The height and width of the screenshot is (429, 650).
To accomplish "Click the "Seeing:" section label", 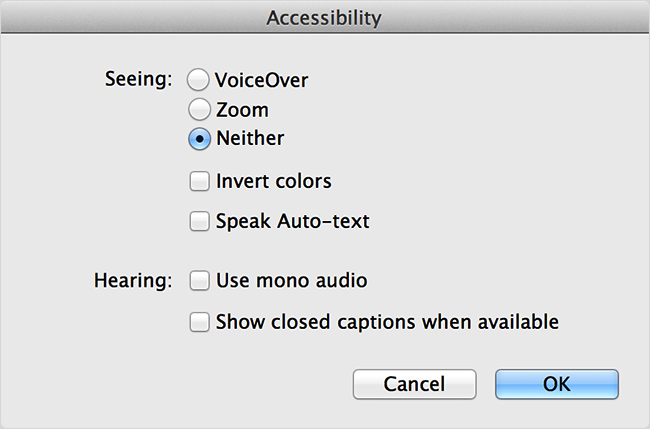I will coord(138,78).
